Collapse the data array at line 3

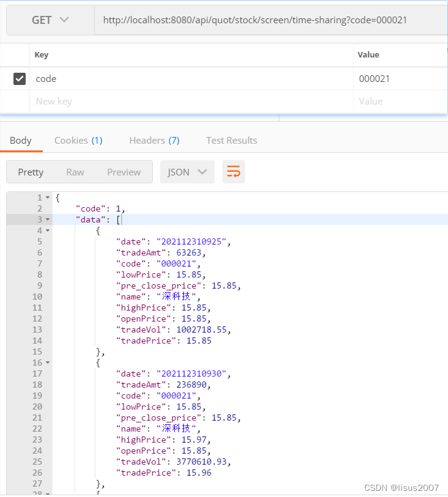[x=48, y=219]
